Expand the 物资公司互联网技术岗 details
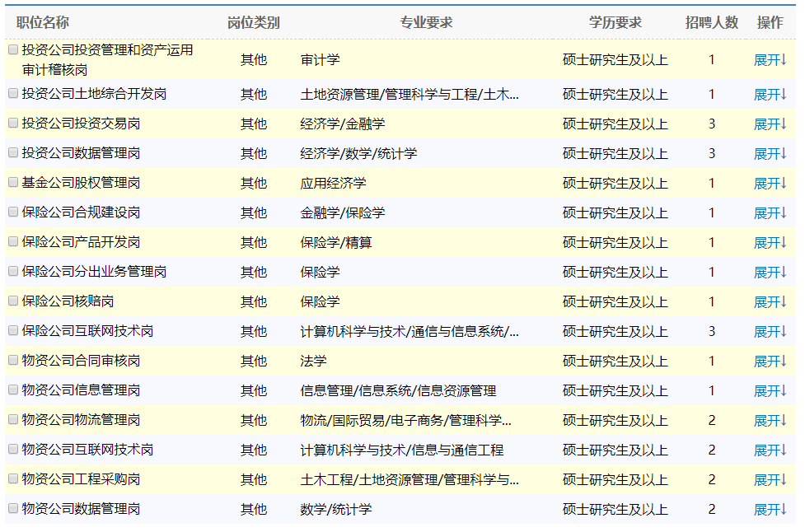 [769, 448]
